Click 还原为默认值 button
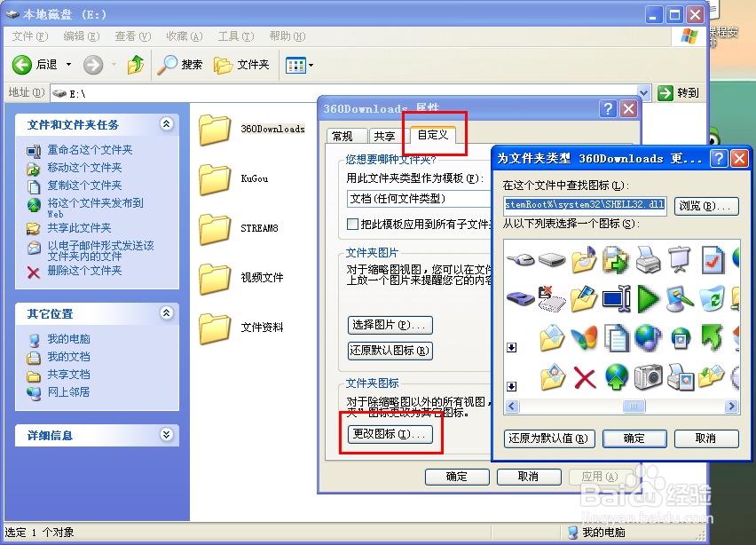 549,438
